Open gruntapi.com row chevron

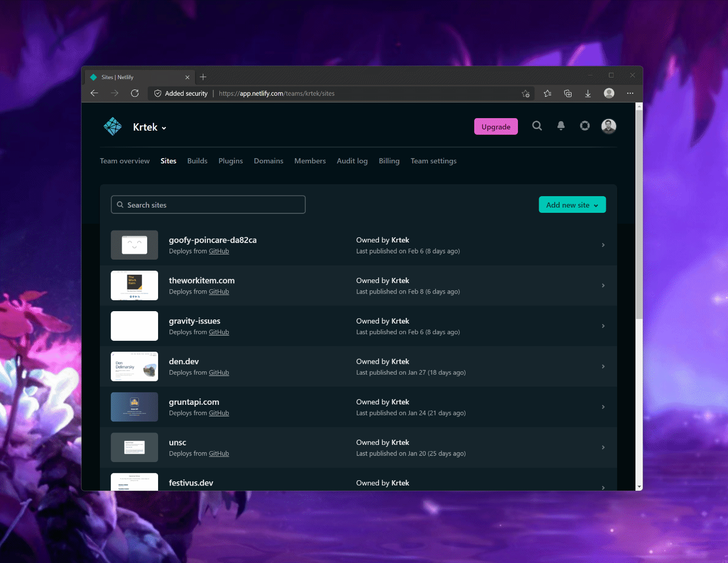[603, 407]
